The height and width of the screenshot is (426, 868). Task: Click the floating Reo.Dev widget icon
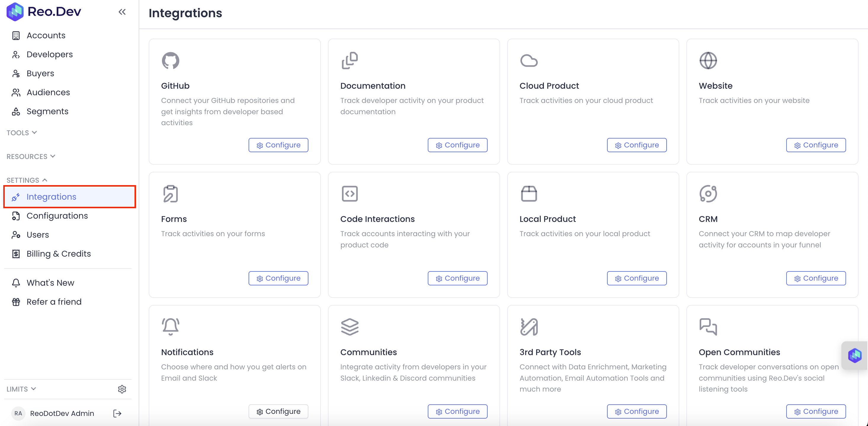tap(855, 355)
